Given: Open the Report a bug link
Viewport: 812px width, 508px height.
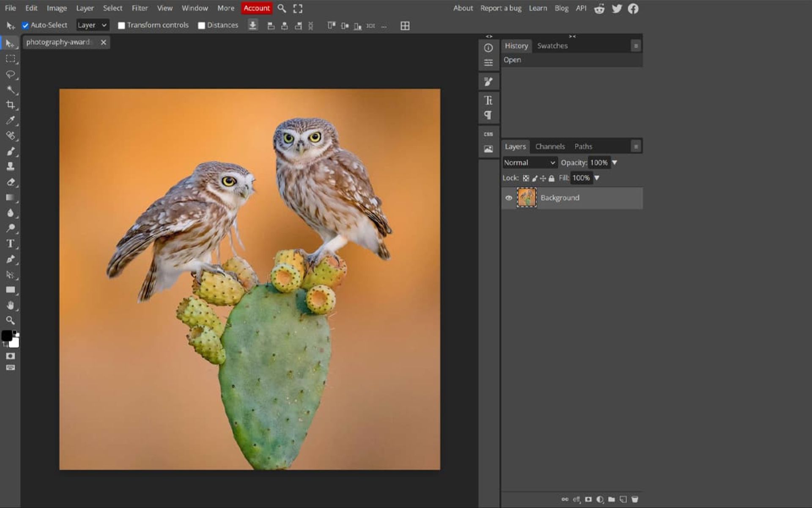Looking at the screenshot, I should coord(501,8).
